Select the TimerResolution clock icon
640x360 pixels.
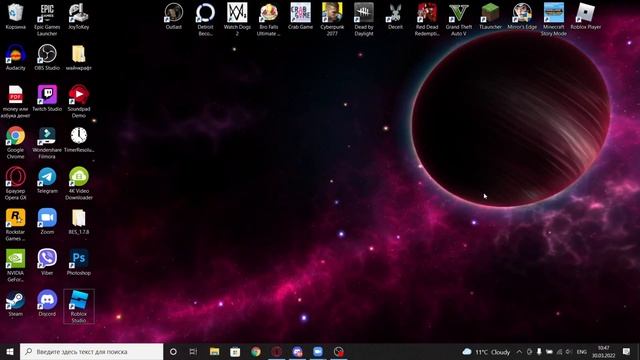tap(78, 140)
